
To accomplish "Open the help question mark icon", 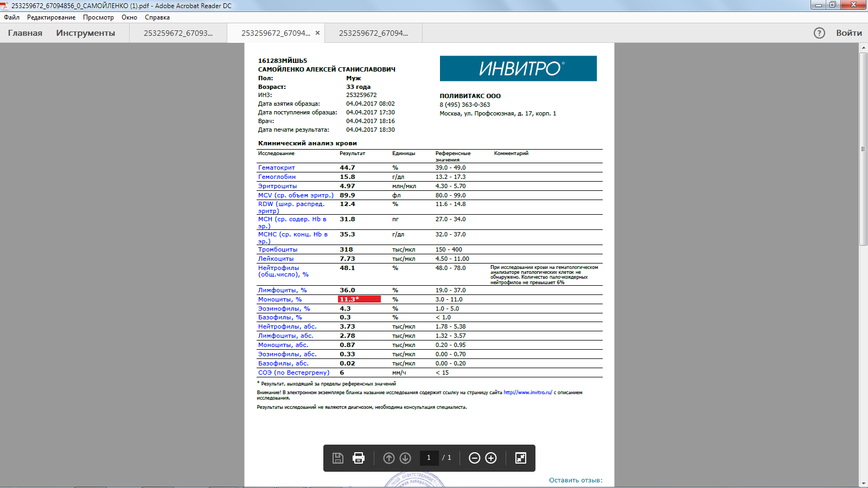I will point(819,33).
